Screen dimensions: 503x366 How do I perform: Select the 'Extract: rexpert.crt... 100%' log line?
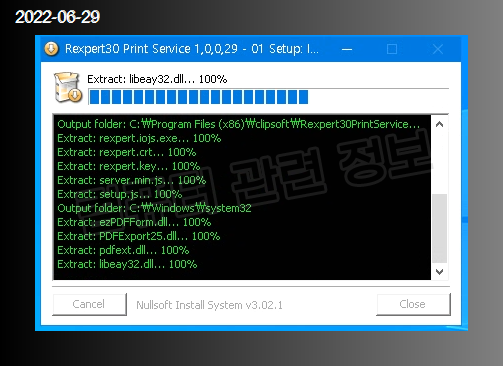tap(127, 152)
